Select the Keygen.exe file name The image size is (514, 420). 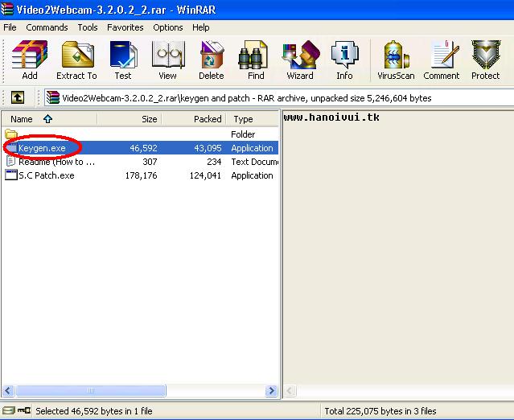(x=42, y=148)
